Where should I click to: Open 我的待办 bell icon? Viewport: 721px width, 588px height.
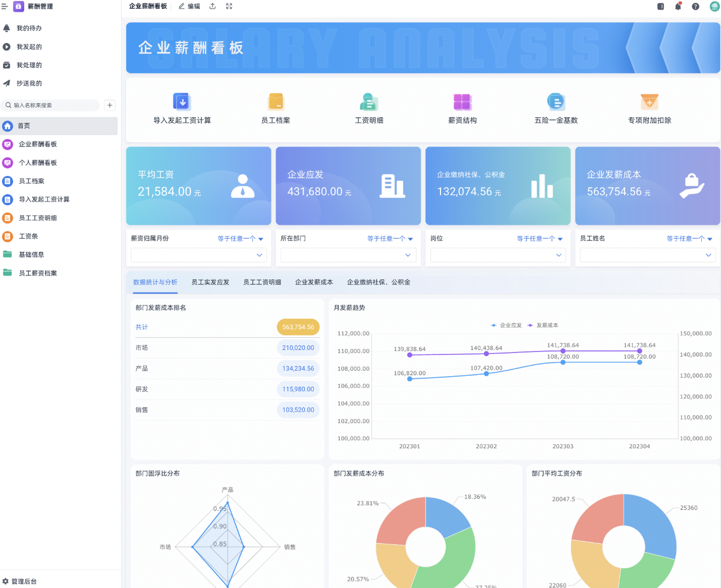tap(7, 28)
